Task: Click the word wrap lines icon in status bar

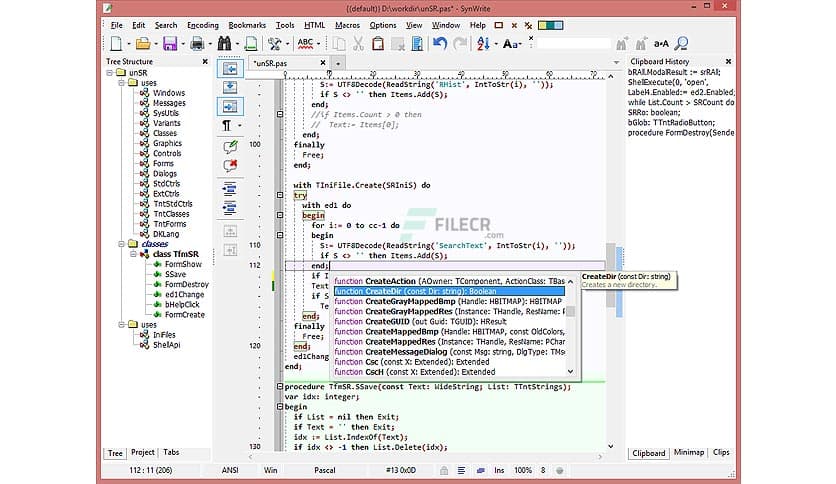Action: click(x=462, y=470)
